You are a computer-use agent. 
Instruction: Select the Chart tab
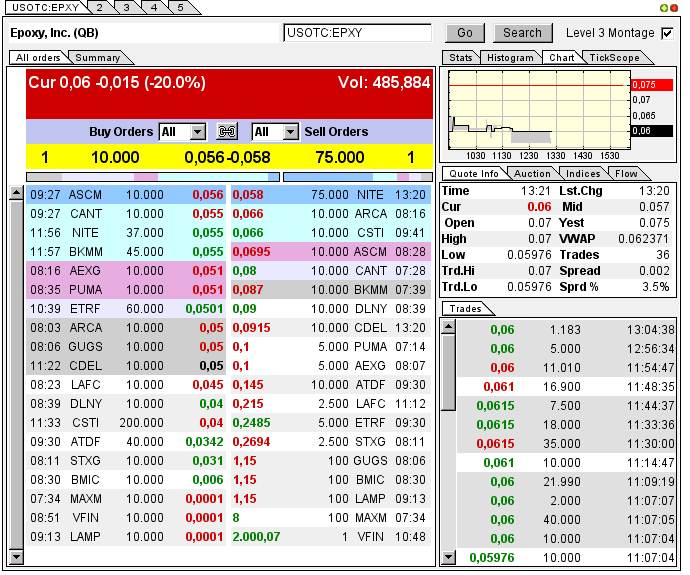562,58
